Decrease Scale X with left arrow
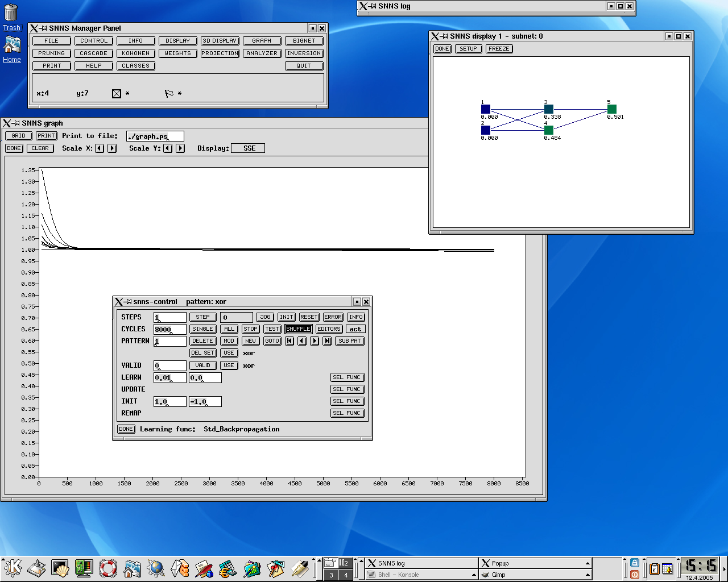This screenshot has width=728, height=582. (x=100, y=148)
